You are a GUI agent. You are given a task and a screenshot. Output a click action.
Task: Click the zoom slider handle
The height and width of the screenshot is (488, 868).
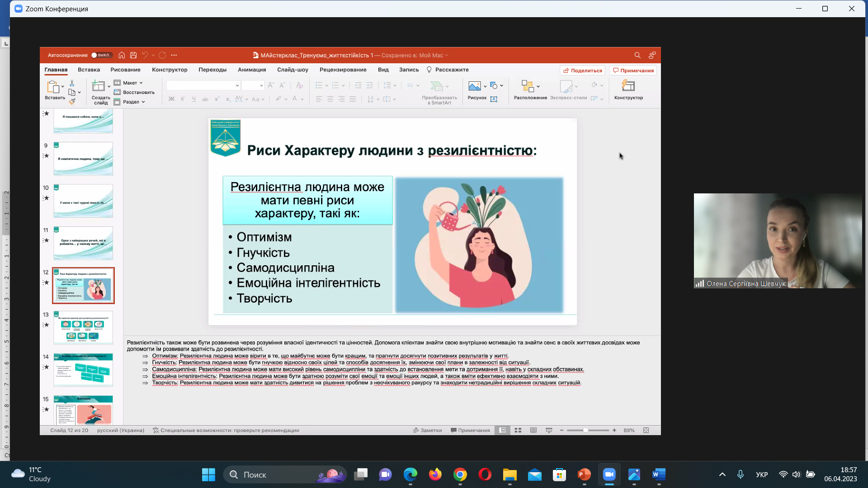(x=585, y=430)
